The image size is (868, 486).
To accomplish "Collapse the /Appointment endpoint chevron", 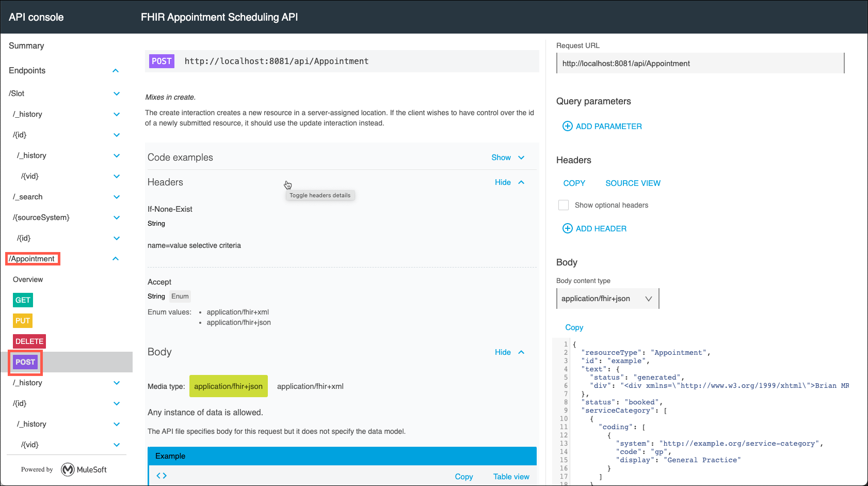I will pyautogui.click(x=116, y=259).
